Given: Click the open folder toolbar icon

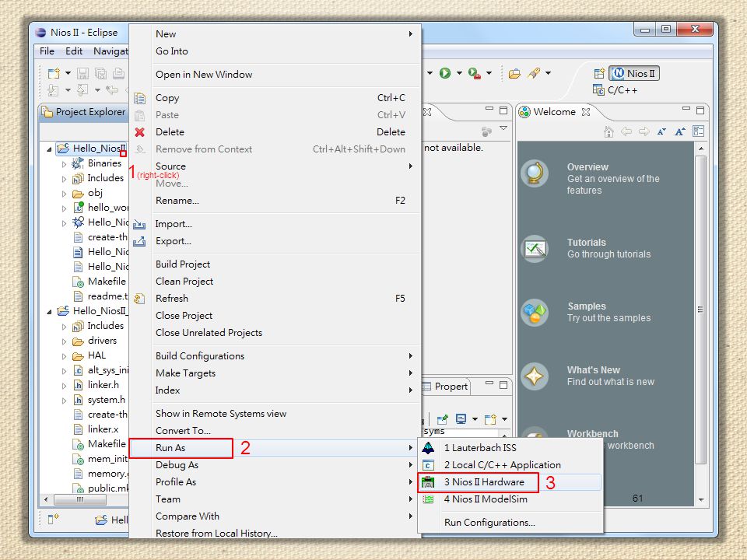Looking at the screenshot, I should point(514,73).
